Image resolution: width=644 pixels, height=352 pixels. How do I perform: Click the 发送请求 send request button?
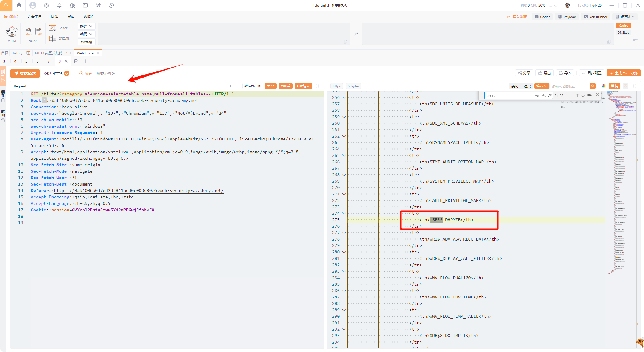(25, 73)
